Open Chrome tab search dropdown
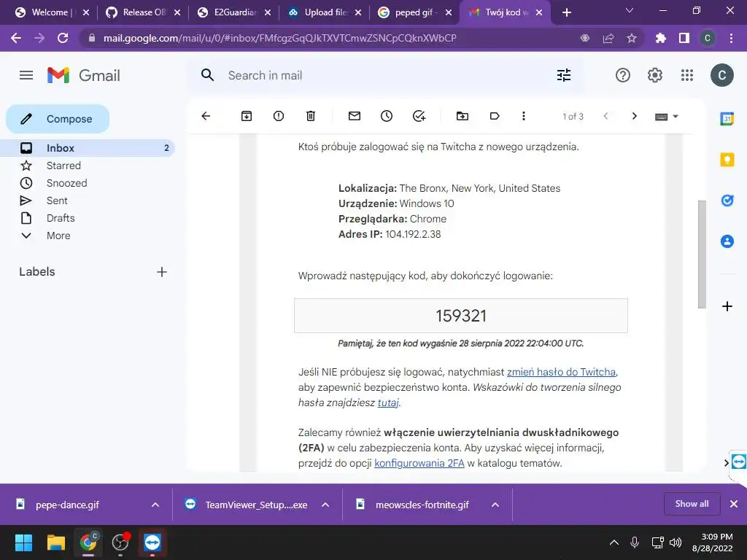 (x=630, y=10)
